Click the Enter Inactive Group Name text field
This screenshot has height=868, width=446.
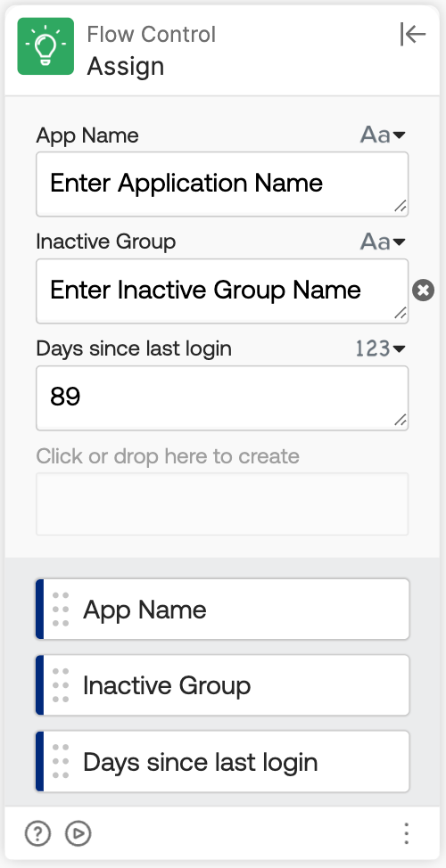coord(222,291)
